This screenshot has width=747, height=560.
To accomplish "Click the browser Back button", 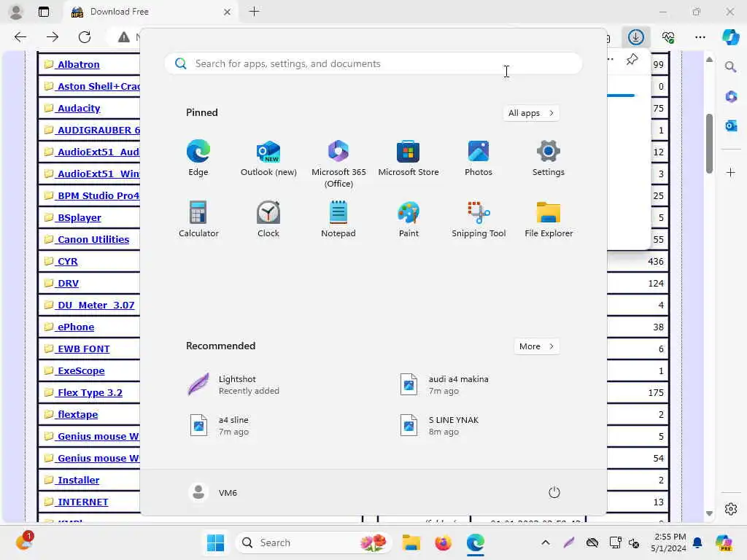I will (x=20, y=36).
